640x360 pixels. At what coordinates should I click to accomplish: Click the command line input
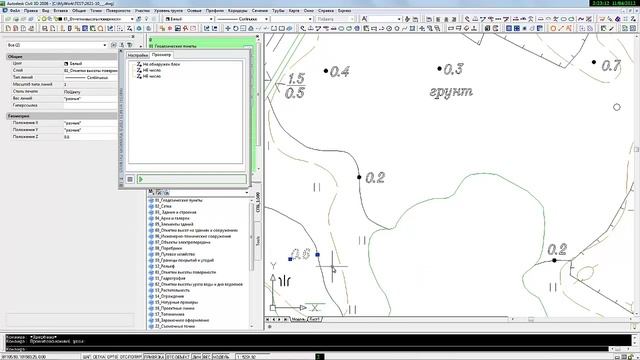coord(307,349)
